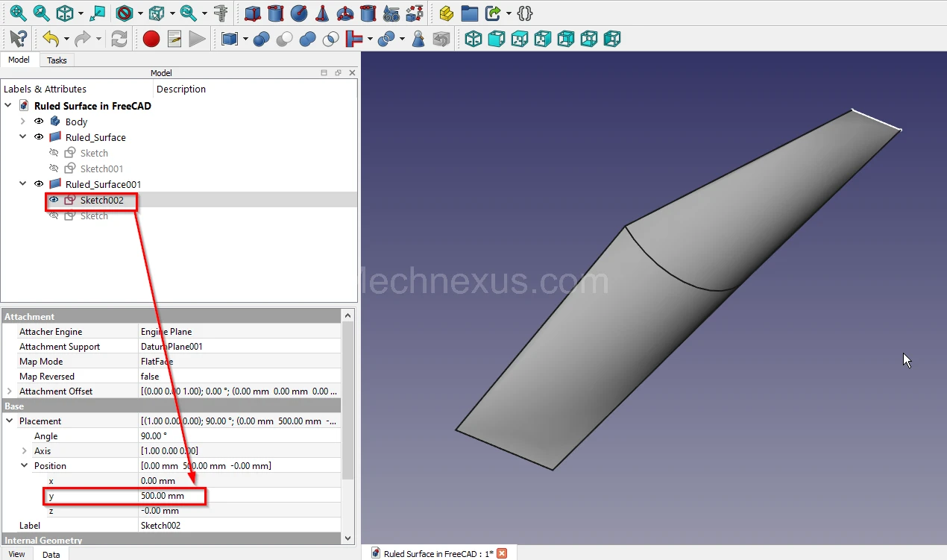
Task: Toggle visibility eye of Body
Action: coord(39,122)
